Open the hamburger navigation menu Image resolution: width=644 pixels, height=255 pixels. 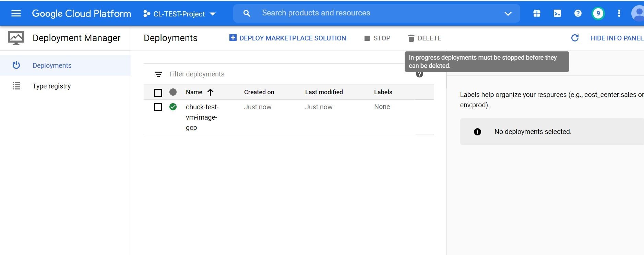[x=16, y=13]
